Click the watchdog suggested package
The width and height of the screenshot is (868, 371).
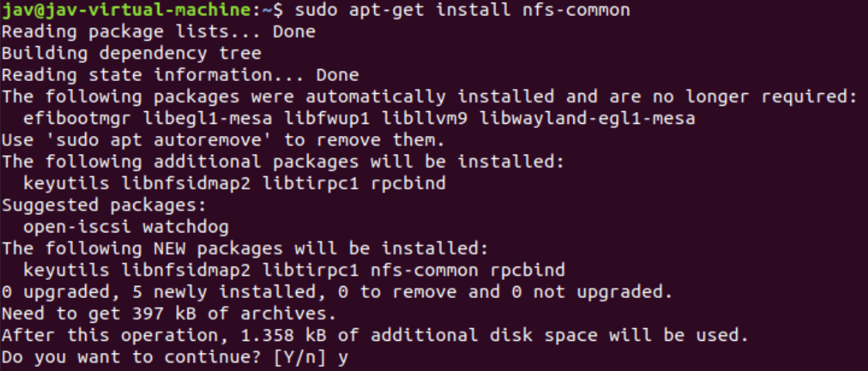click(x=186, y=227)
